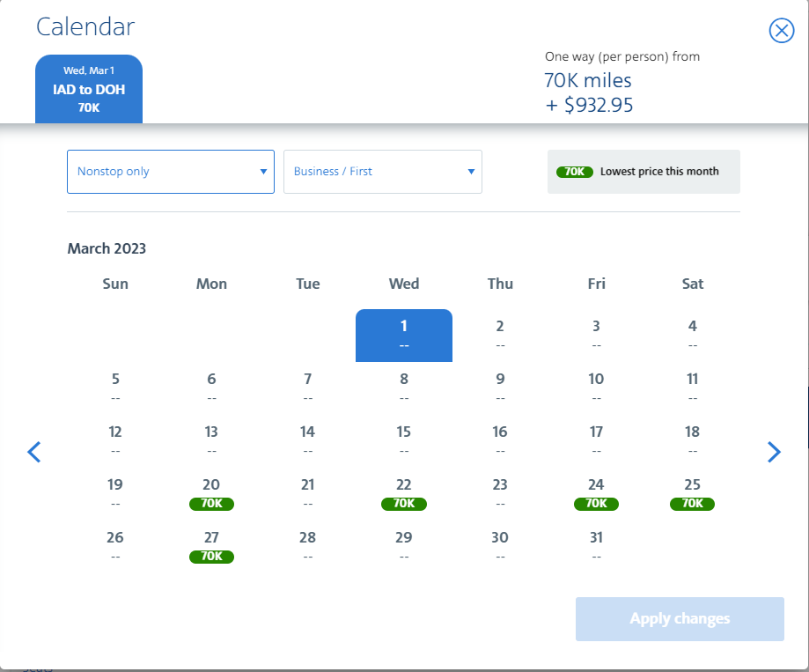Select March 20 with 70K fare
The height and width of the screenshot is (672, 809).
[x=211, y=493]
